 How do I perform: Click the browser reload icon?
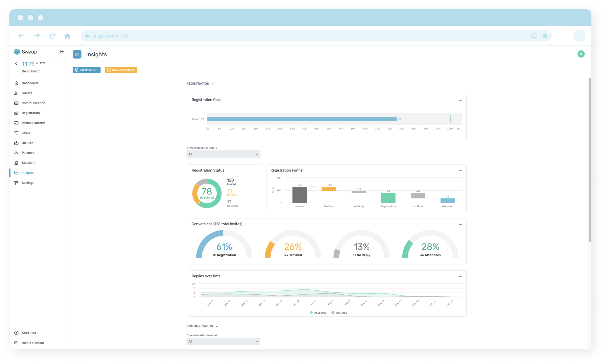point(53,36)
